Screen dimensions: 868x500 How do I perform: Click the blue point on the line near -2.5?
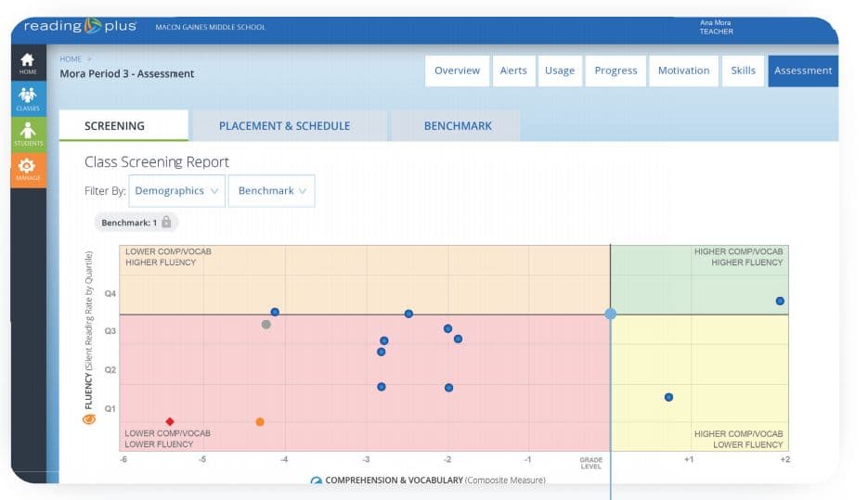coord(408,314)
